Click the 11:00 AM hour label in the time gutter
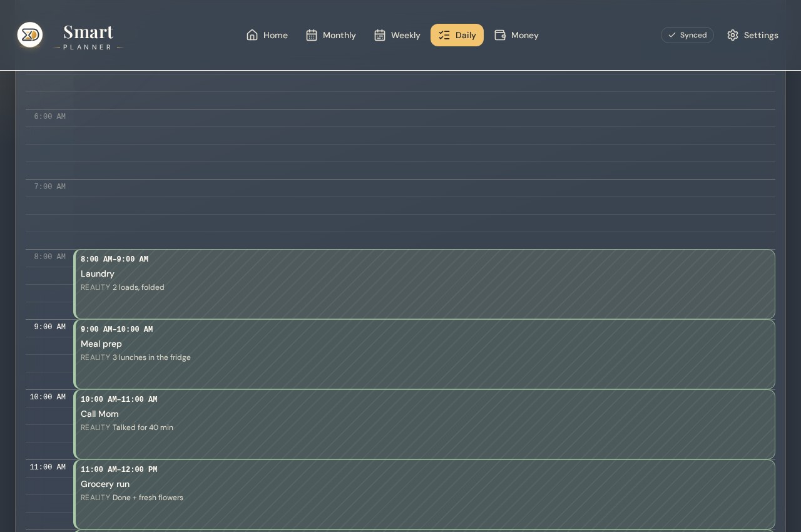Screen dimensions: 801x532 point(48,467)
